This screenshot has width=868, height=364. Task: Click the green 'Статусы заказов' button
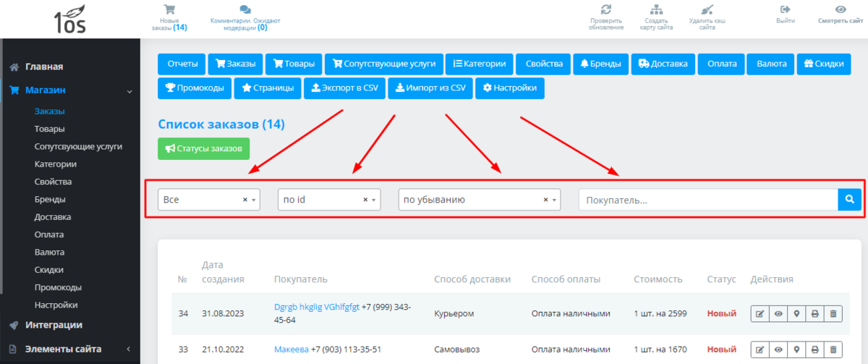click(x=203, y=148)
